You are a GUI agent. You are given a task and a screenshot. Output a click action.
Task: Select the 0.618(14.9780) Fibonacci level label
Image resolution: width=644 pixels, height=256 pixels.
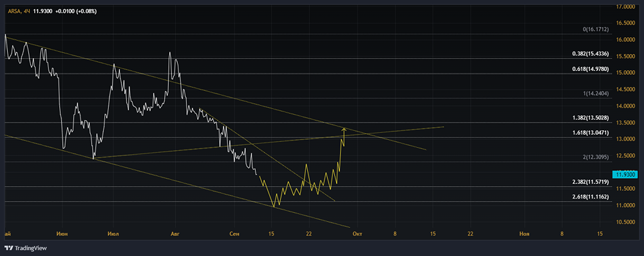coord(591,69)
